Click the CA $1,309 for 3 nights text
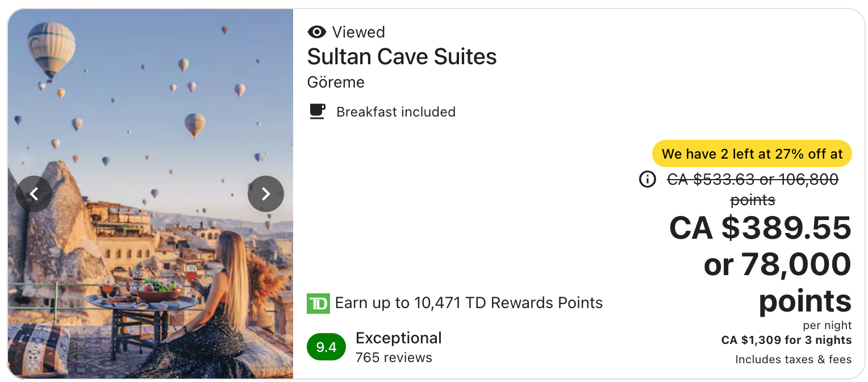Image resolution: width=868 pixels, height=382 pixels. tap(786, 340)
